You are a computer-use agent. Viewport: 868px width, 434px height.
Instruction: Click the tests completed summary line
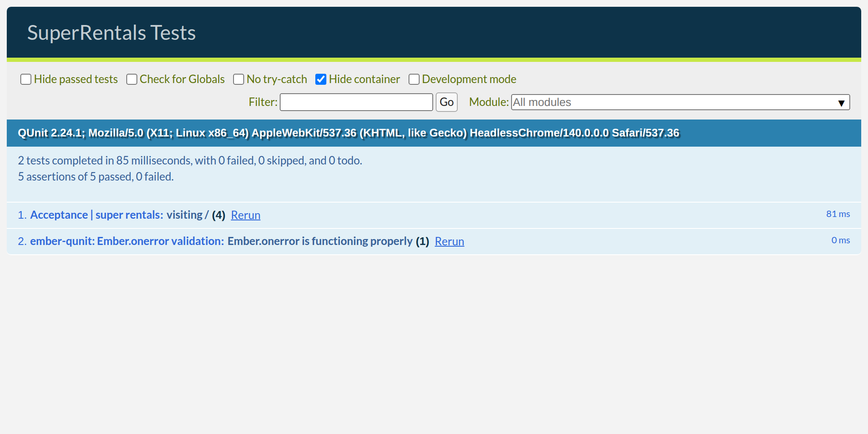pyautogui.click(x=190, y=161)
